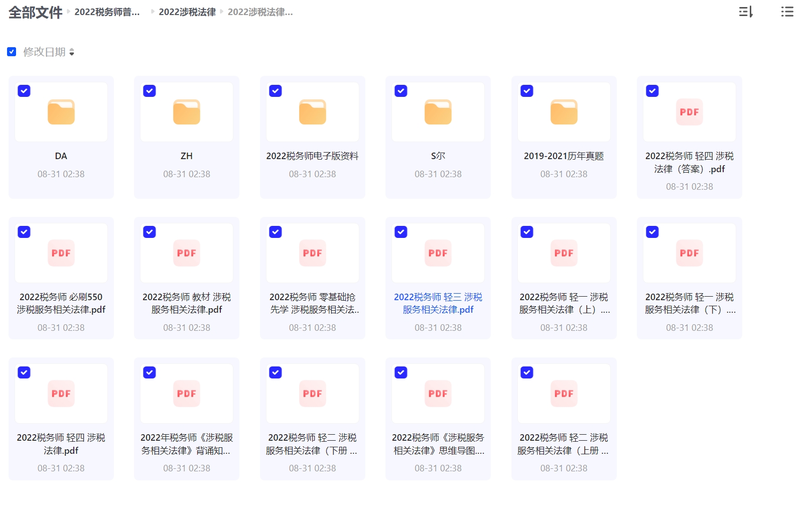The width and height of the screenshot is (812, 512).
Task: Click the PDF icon for 必刷550 file
Action: [x=61, y=253]
